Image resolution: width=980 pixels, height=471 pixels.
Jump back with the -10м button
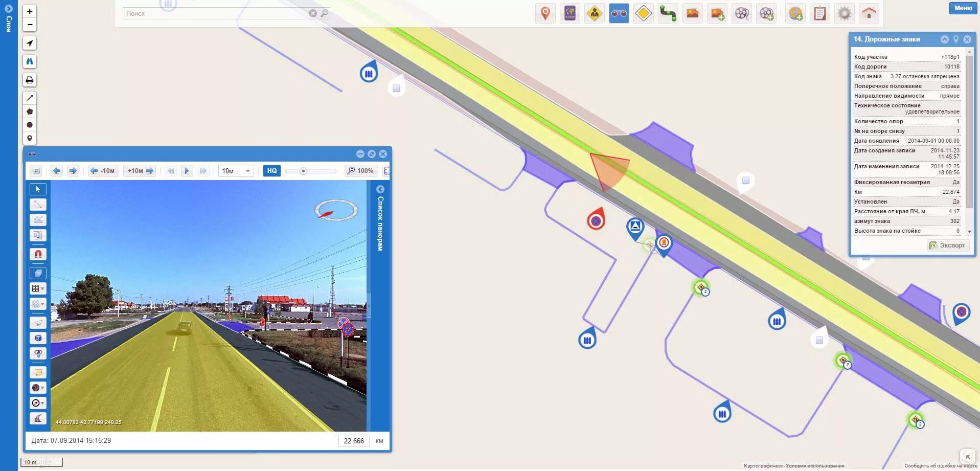click(103, 171)
